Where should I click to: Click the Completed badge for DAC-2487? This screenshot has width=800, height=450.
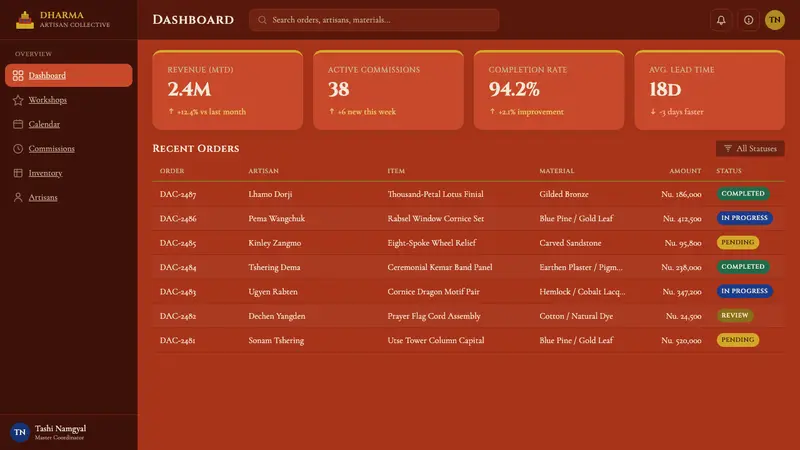click(743, 194)
